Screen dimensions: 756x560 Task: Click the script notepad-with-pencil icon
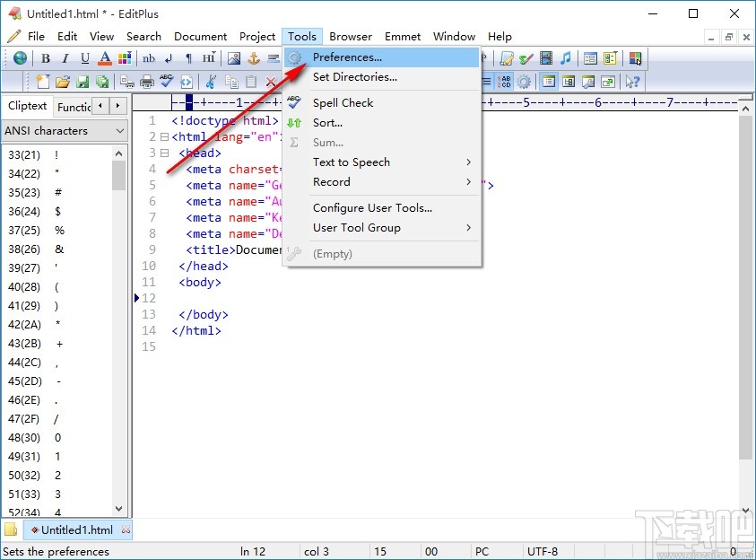click(x=507, y=58)
